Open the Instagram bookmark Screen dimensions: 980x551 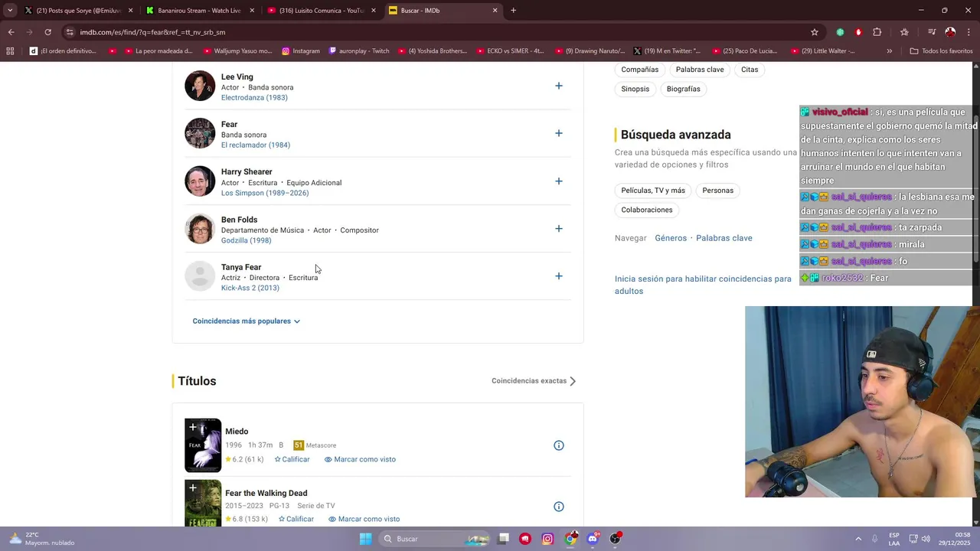pyautogui.click(x=300, y=51)
